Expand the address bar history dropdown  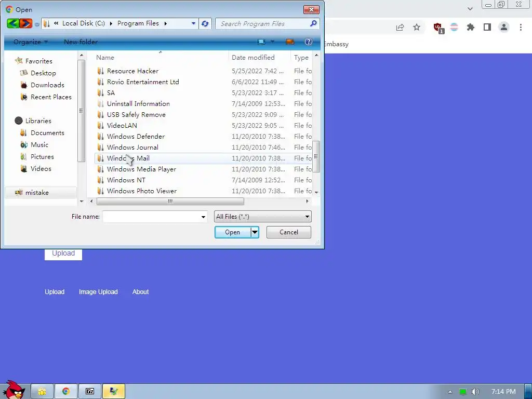[193, 23]
